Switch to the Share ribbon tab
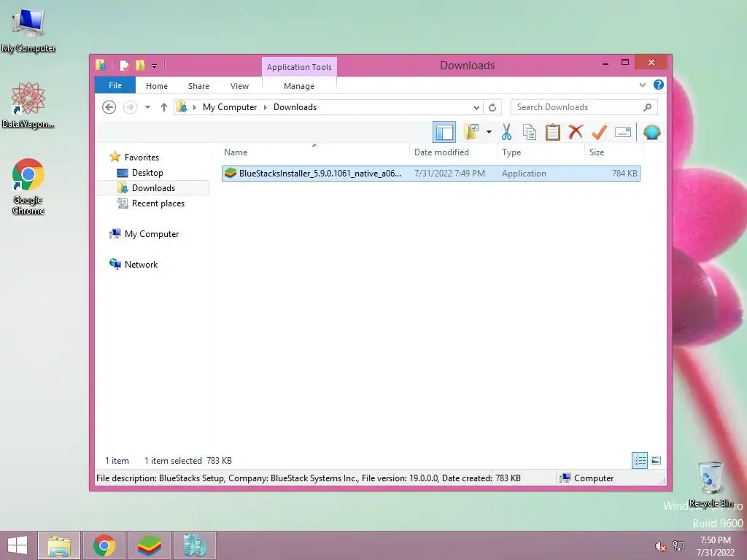This screenshot has height=560, width=747. pyautogui.click(x=198, y=86)
